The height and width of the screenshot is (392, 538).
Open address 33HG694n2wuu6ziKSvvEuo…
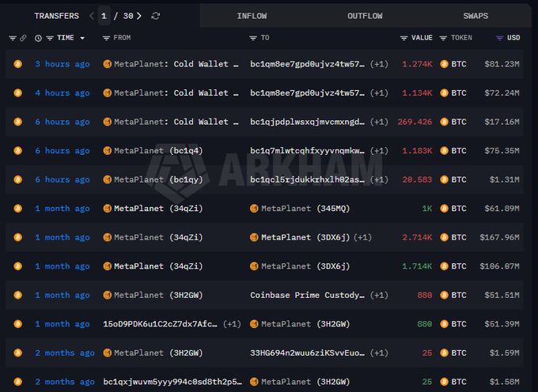308,353
